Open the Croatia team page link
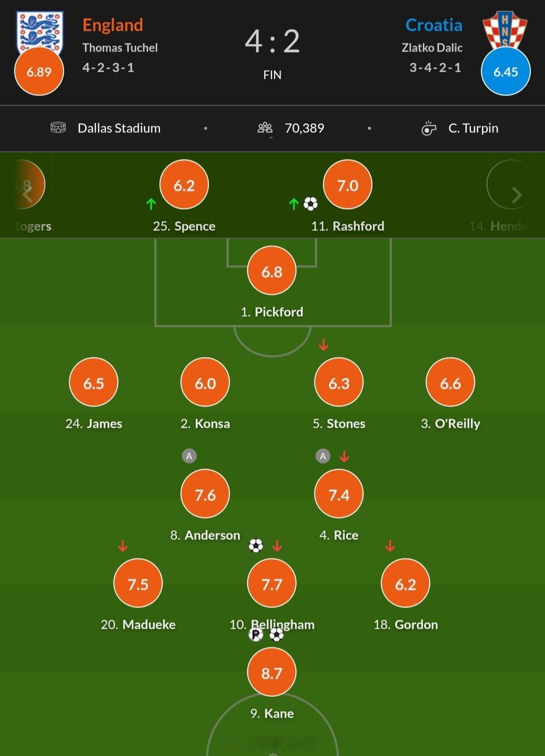 pyautogui.click(x=433, y=25)
